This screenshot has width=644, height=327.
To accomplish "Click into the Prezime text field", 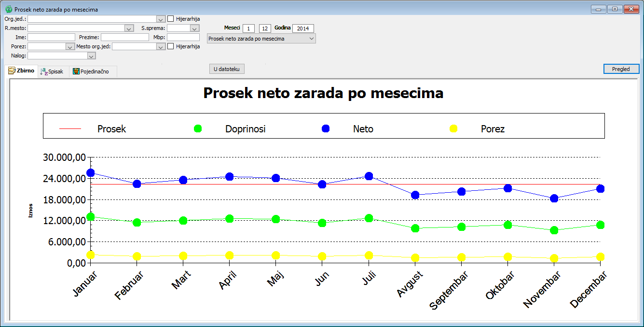I will (x=124, y=37).
